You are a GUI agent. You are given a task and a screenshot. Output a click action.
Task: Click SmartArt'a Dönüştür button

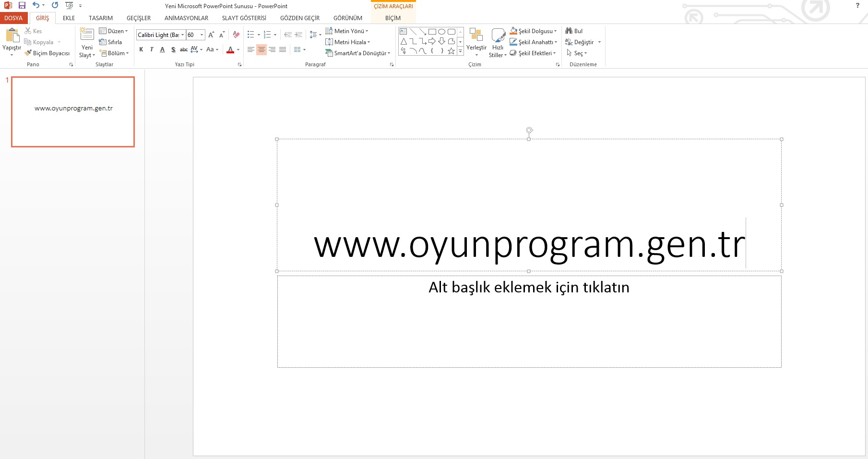point(357,53)
